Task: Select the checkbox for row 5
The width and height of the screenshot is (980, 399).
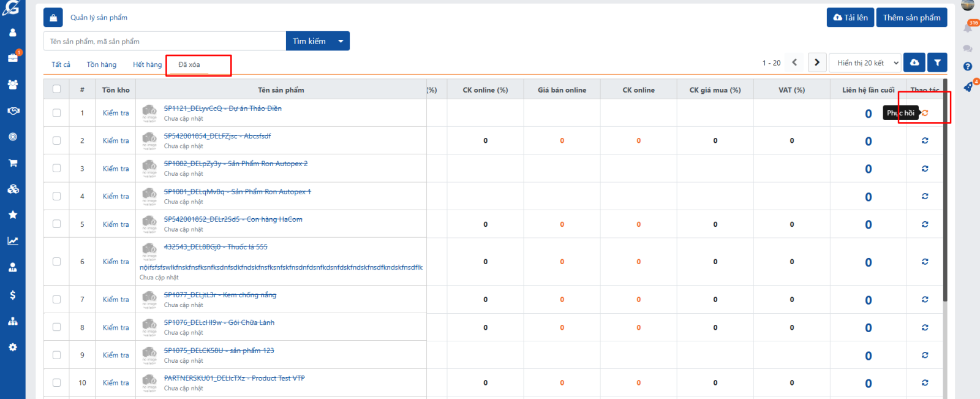Action: coord(57,224)
